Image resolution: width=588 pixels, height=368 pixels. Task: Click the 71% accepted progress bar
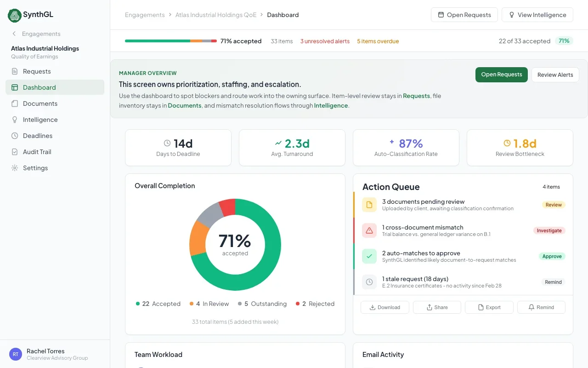click(171, 41)
